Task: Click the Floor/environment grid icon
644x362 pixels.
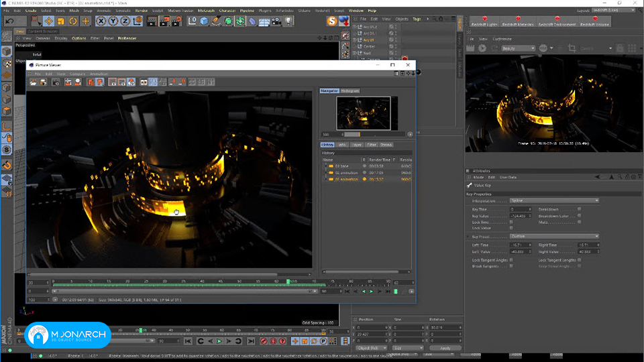Action: coord(264,21)
